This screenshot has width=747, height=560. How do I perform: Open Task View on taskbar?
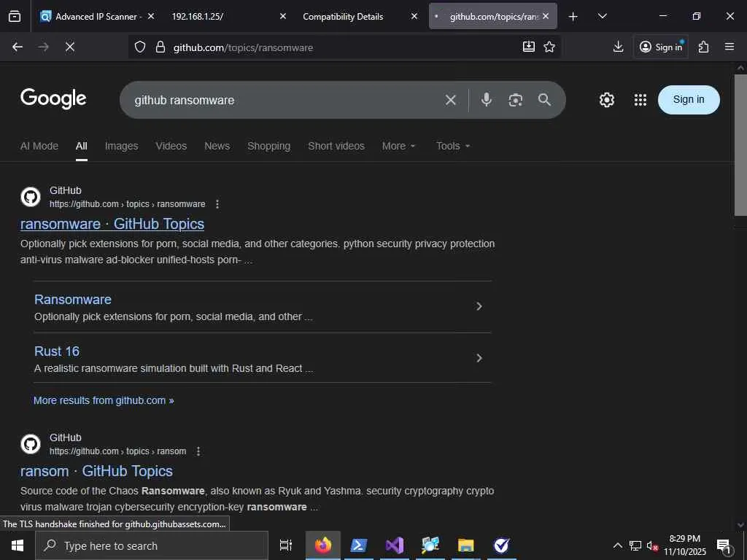[285, 545]
